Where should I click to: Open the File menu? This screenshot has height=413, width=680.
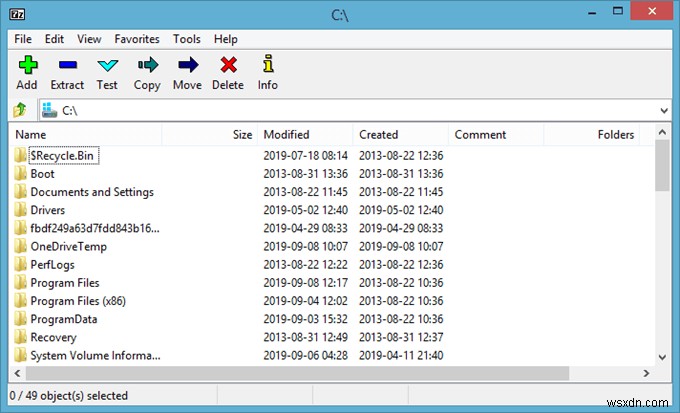point(23,39)
